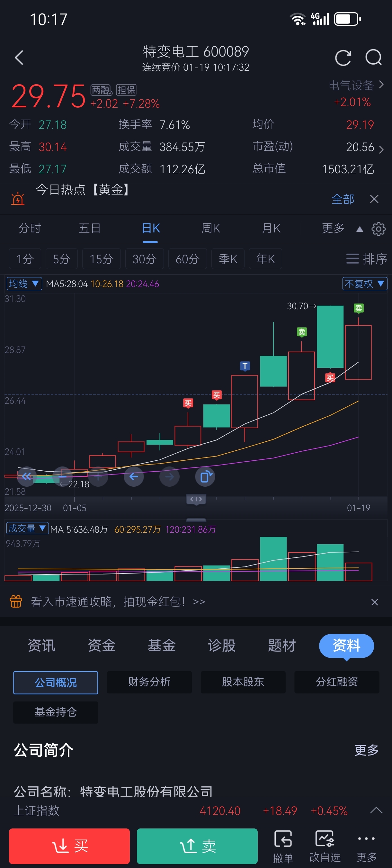The width and height of the screenshot is (392, 868).
Task: Tap the topmost green 卖 marker
Action: [359, 308]
